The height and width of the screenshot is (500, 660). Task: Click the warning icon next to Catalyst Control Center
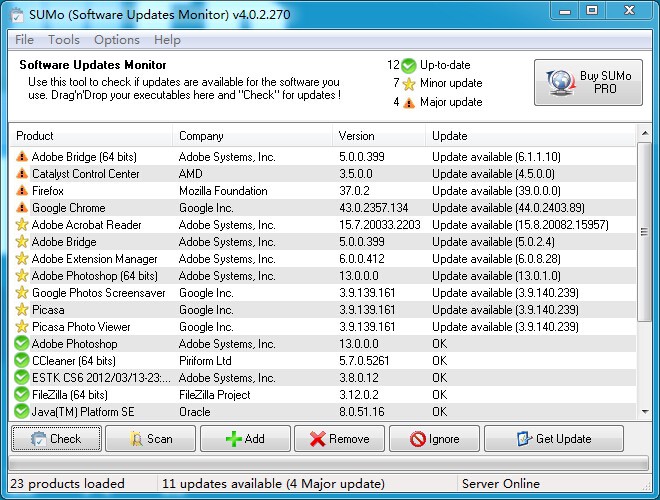[x=21, y=173]
